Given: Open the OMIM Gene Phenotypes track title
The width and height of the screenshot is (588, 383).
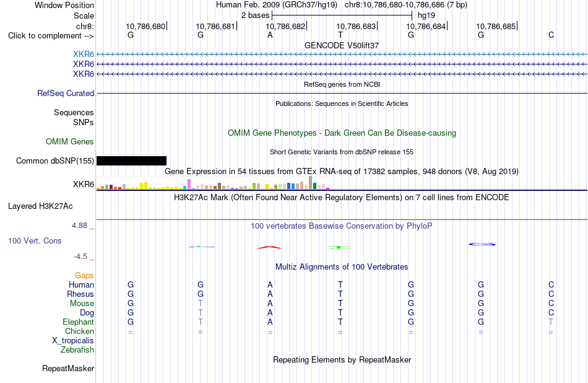Looking at the screenshot, I should coord(342,133).
